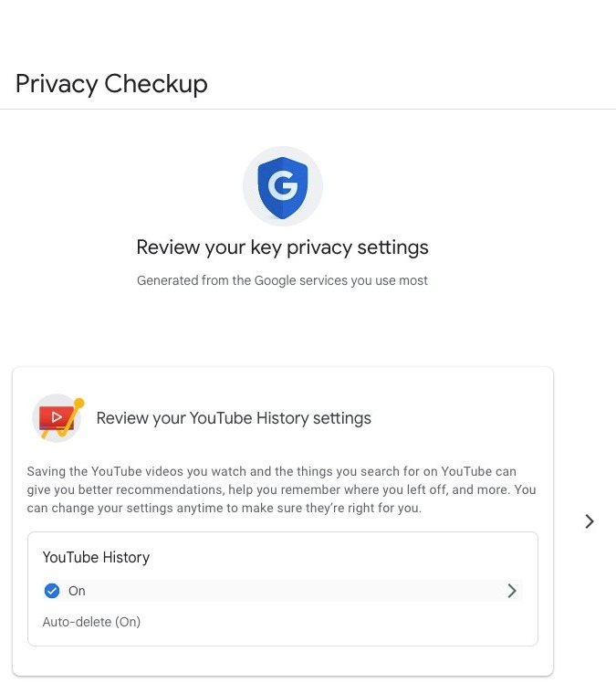This screenshot has height=683, width=616.
Task: Click the "On" status text
Action: point(77,591)
